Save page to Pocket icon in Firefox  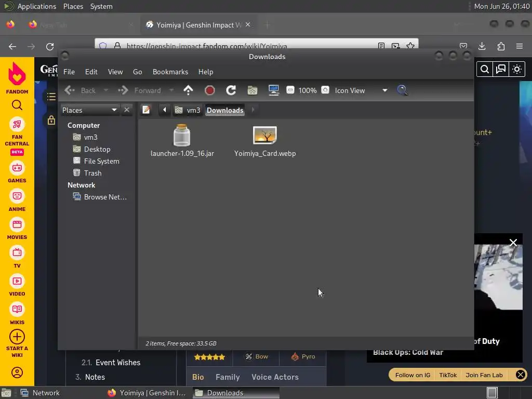click(463, 46)
